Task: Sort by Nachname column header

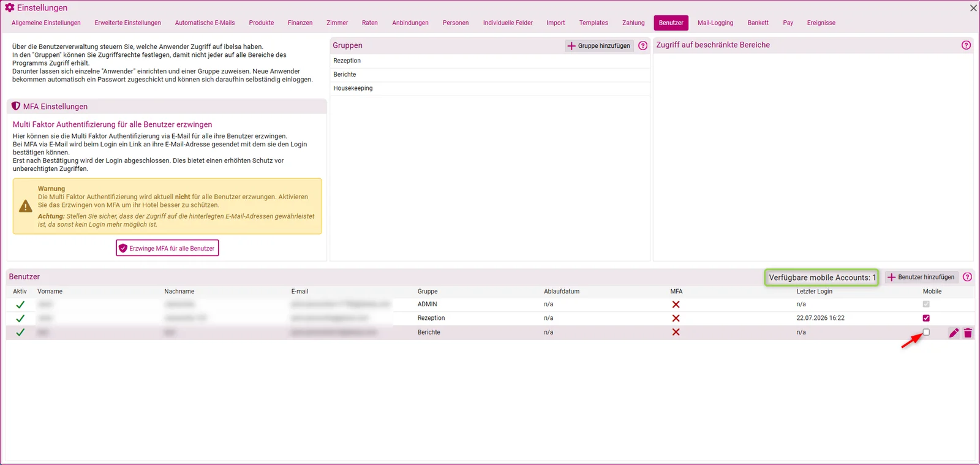Action: (179, 292)
